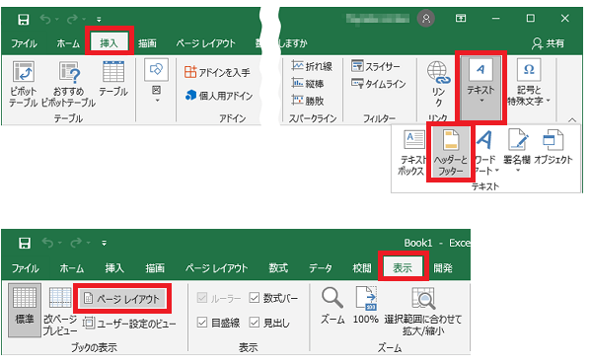Insert a スライサー filter
This screenshot has height=364, width=591.
pyautogui.click(x=376, y=66)
